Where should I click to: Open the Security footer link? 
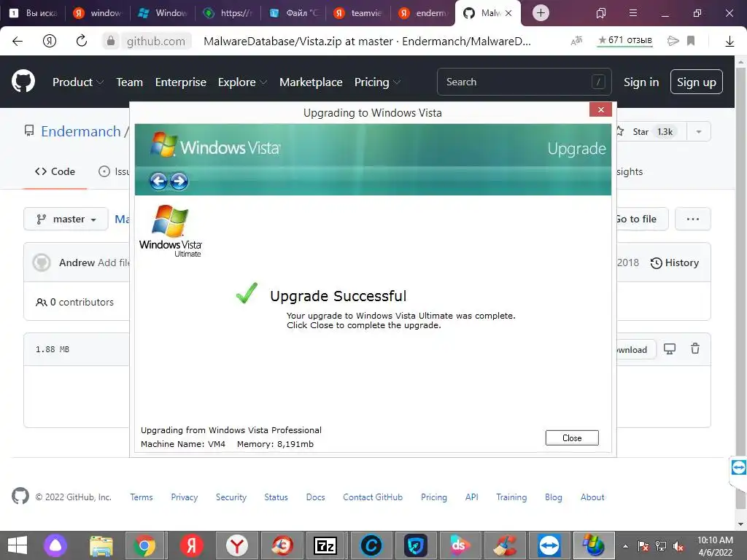(x=231, y=497)
